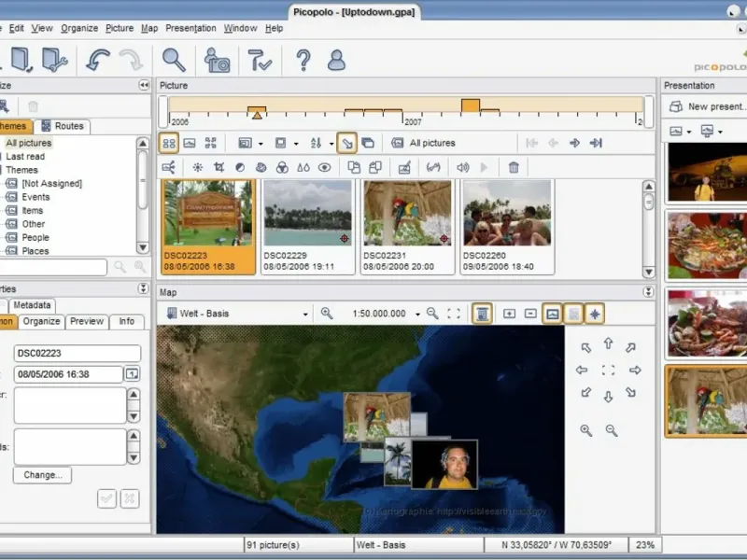This screenshot has width=747, height=560.
Task: Open the help question mark icon
Action: point(303,61)
